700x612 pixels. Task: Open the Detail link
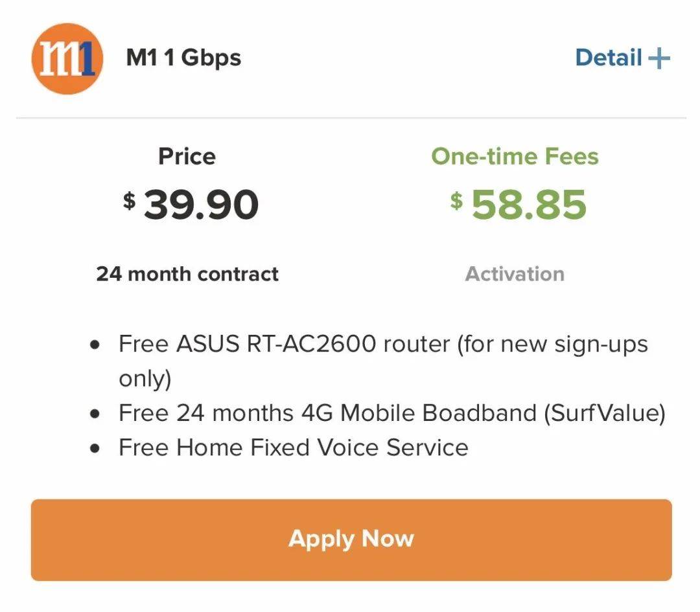pyautogui.click(x=608, y=58)
